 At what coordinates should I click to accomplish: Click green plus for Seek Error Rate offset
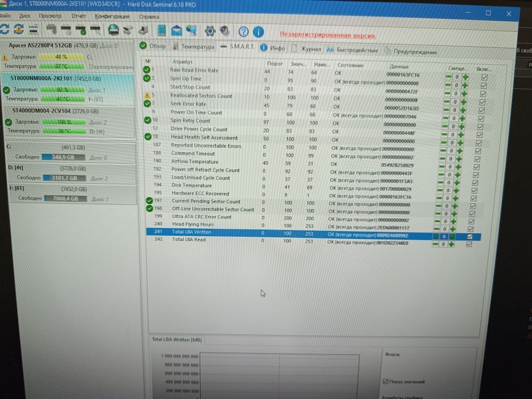click(463, 110)
